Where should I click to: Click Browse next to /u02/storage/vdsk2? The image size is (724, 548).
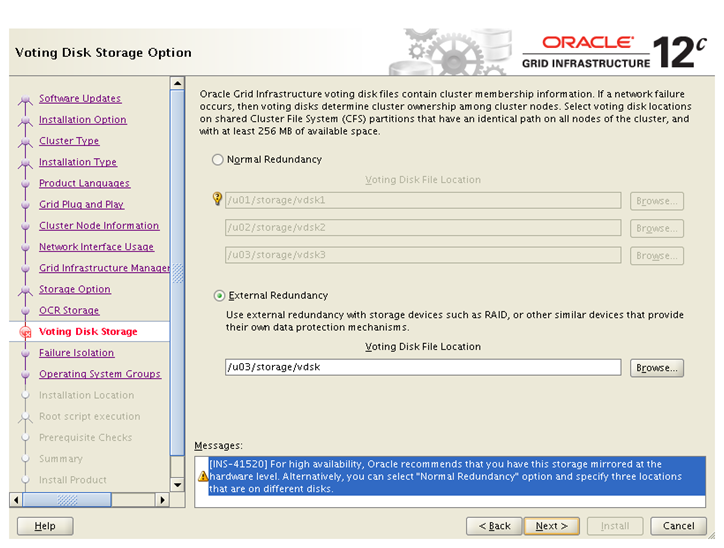657,229
